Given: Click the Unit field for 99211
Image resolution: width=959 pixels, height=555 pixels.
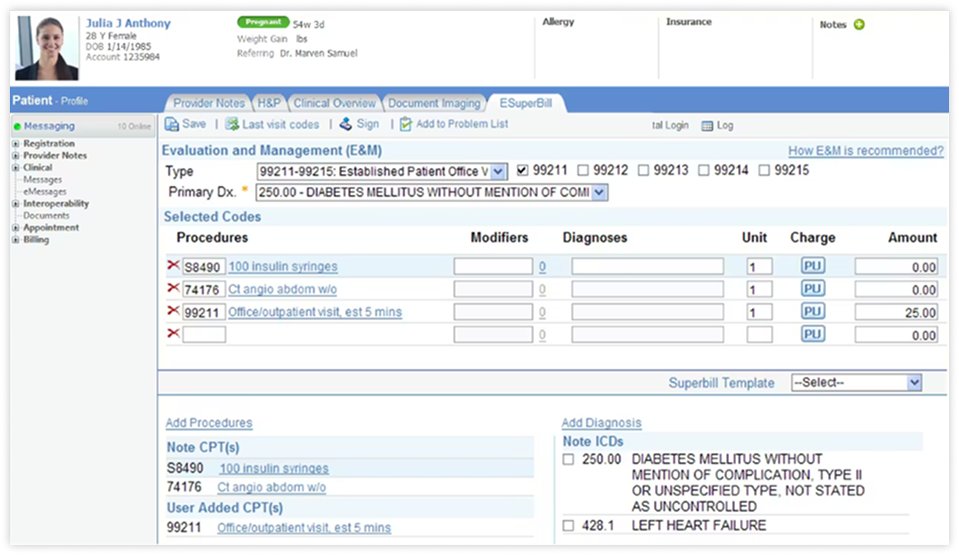Looking at the screenshot, I should click(759, 312).
